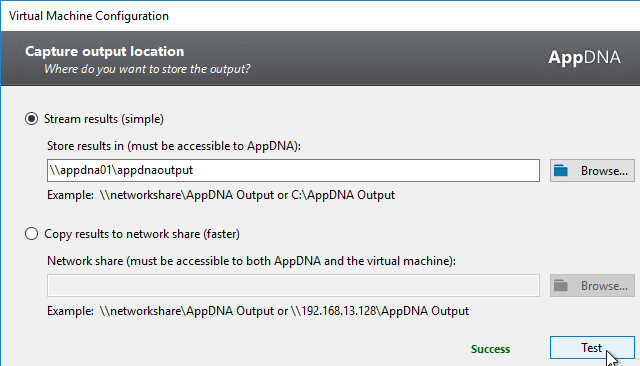
Task: Click the green Success status text
Action: coord(490,349)
